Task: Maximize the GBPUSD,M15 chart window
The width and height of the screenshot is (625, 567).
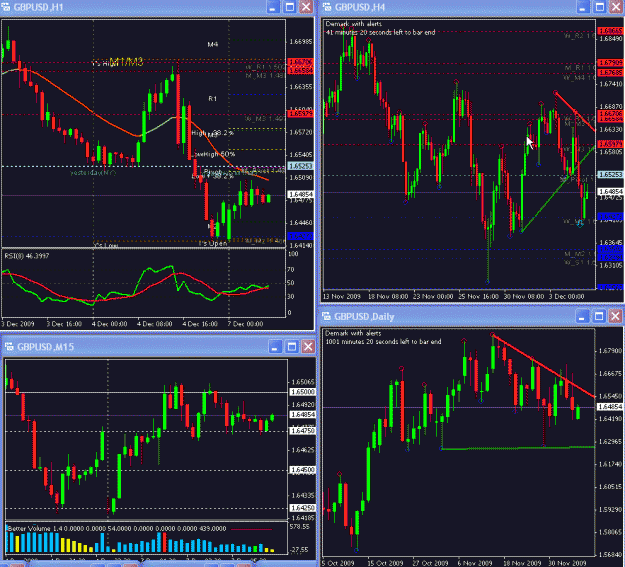Action: (x=292, y=347)
